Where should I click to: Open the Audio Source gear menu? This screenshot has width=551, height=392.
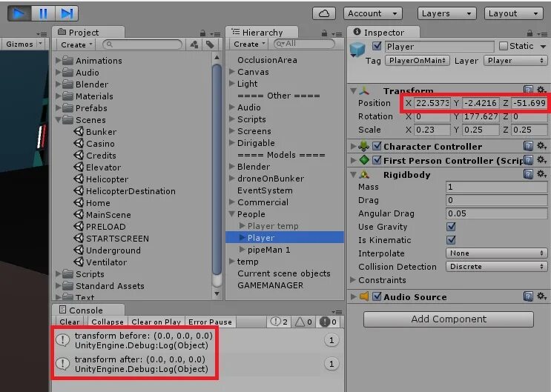click(x=541, y=296)
